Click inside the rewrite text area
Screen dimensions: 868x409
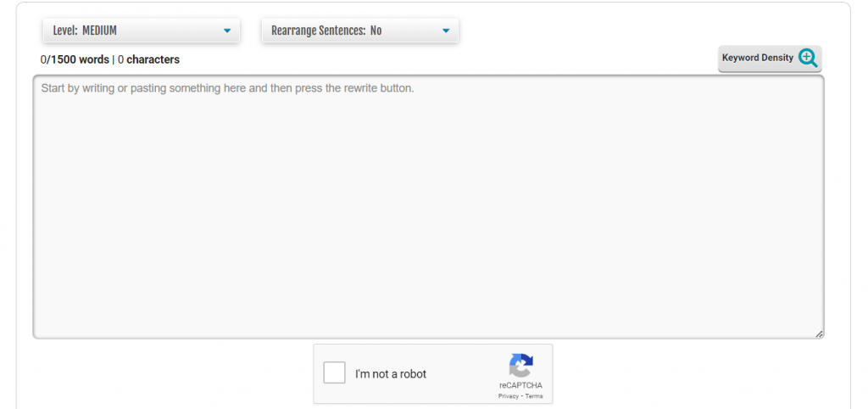coord(428,212)
